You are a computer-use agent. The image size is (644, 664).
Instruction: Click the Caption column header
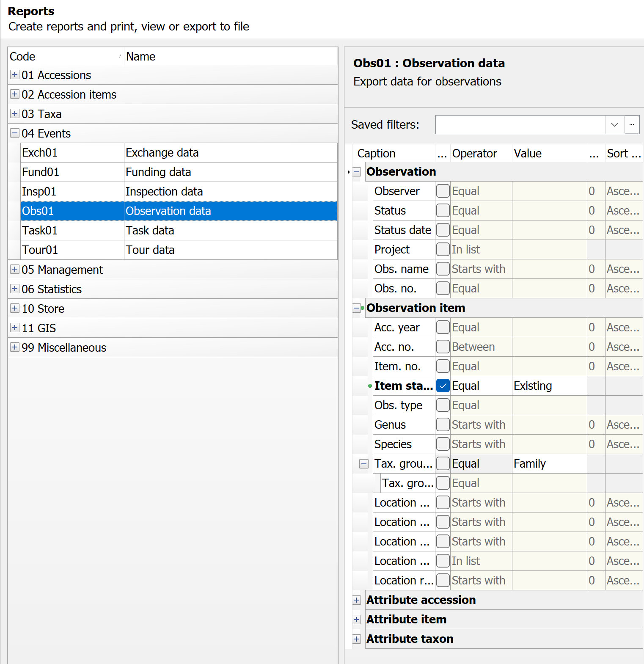(394, 154)
